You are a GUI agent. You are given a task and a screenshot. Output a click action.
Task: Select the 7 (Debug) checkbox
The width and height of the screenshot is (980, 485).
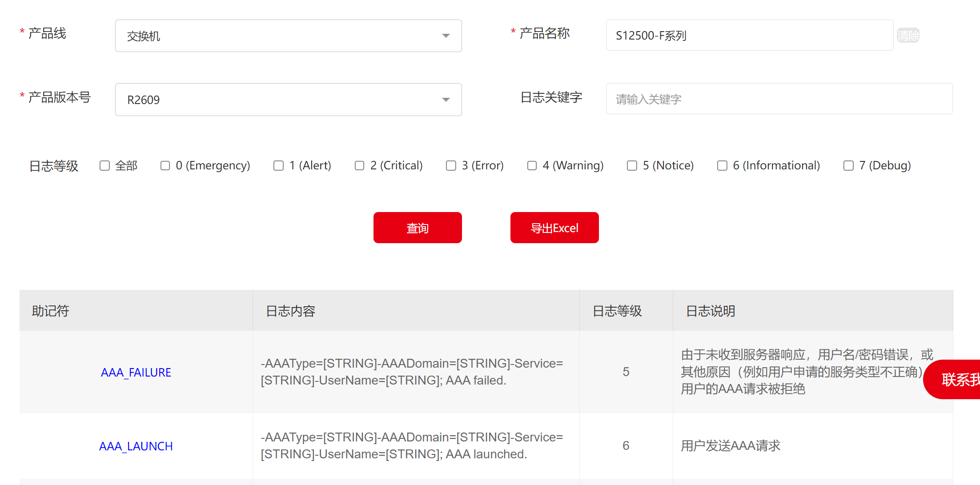point(849,165)
